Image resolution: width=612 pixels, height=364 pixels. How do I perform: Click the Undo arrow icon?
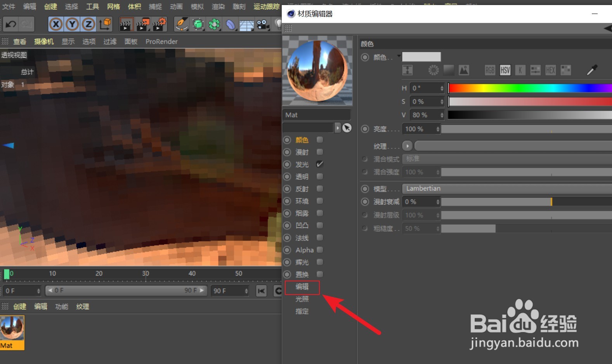click(11, 24)
